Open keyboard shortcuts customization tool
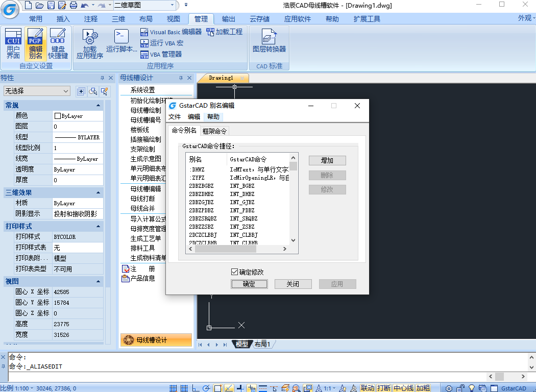 click(x=58, y=44)
